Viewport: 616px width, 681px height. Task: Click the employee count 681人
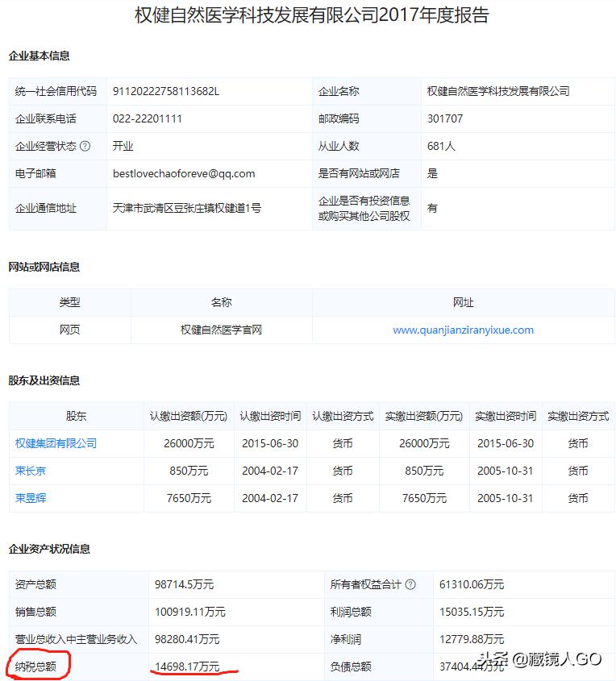click(441, 147)
